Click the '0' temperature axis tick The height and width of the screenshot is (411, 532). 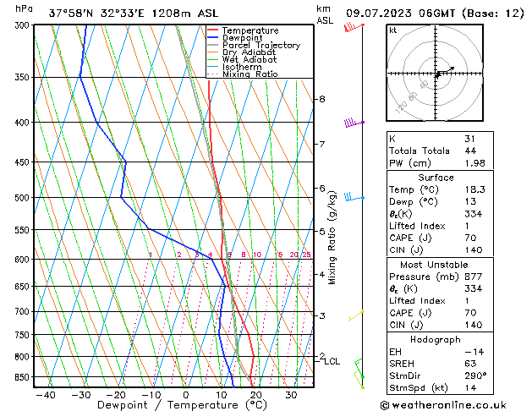pos(186,395)
